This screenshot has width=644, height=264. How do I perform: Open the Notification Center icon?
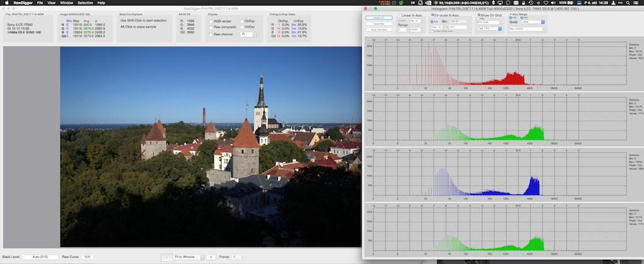[x=636, y=3]
